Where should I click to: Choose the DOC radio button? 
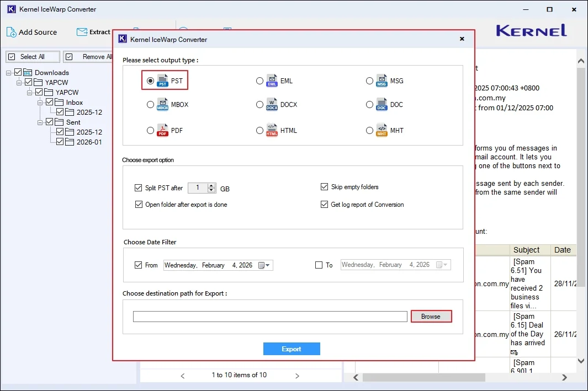tap(370, 105)
